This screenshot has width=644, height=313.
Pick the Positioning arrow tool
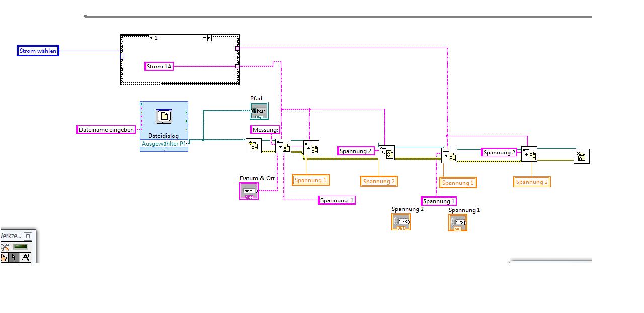pyautogui.click(x=14, y=258)
